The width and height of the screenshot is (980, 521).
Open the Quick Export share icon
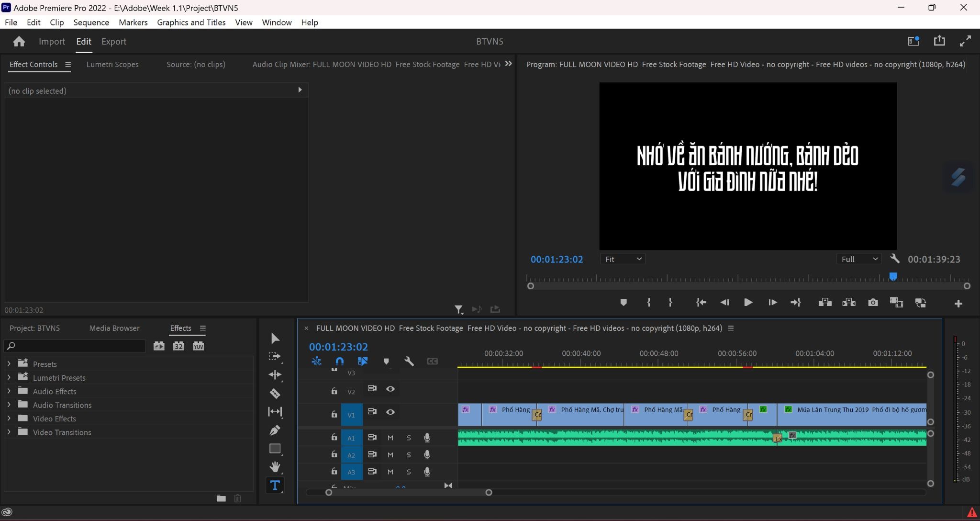[x=939, y=41]
